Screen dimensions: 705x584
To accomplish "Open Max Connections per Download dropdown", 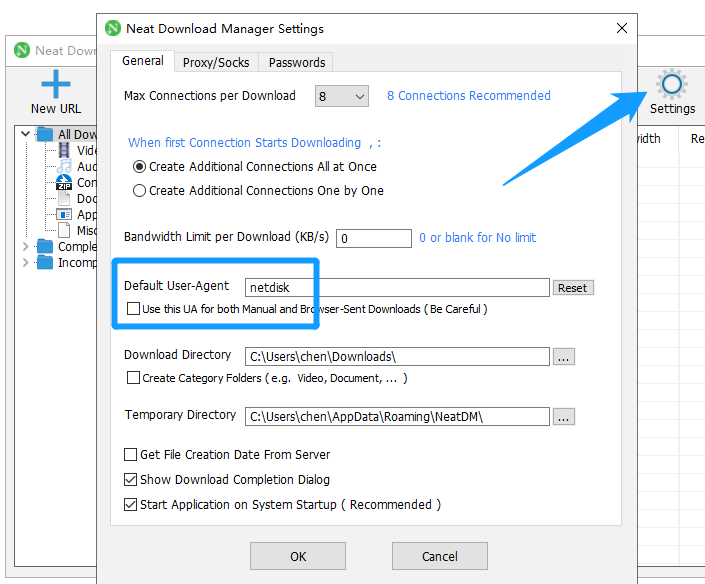I will 342,96.
